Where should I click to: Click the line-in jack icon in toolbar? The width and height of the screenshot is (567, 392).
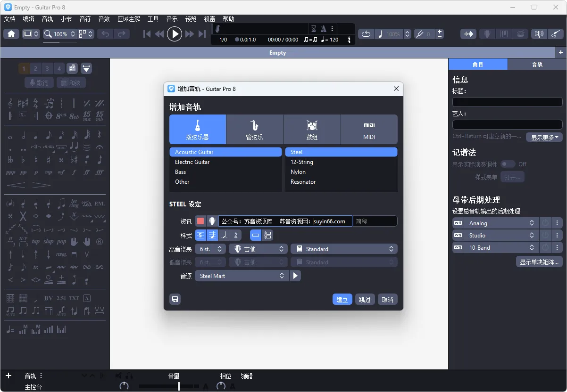pos(556,33)
